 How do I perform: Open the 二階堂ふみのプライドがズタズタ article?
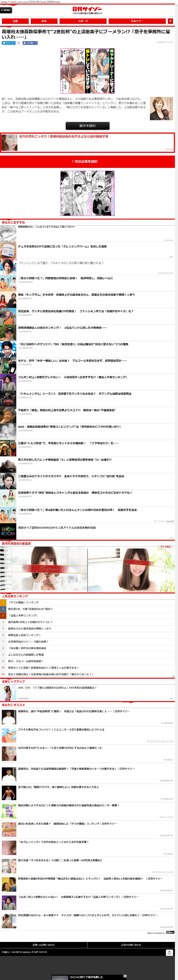(x=71, y=476)
